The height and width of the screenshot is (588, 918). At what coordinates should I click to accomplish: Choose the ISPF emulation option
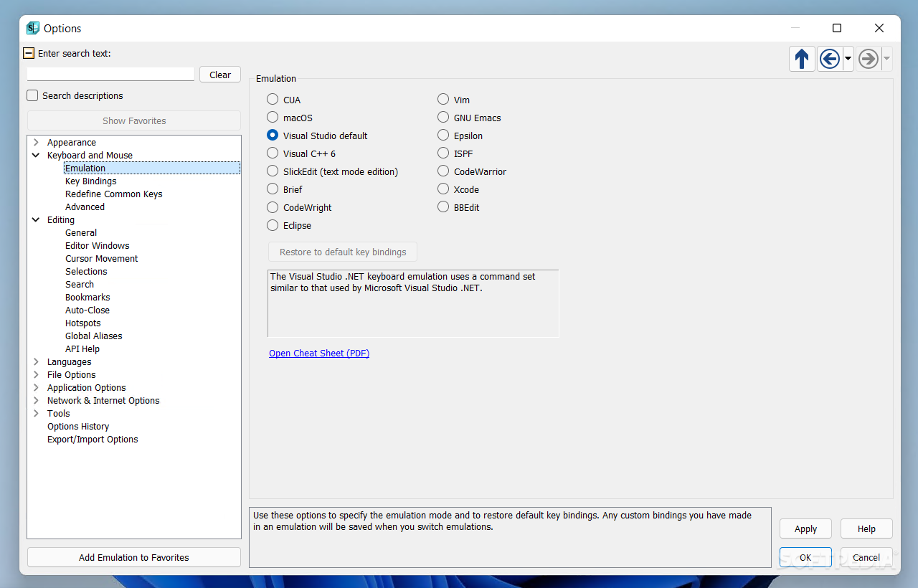point(443,153)
